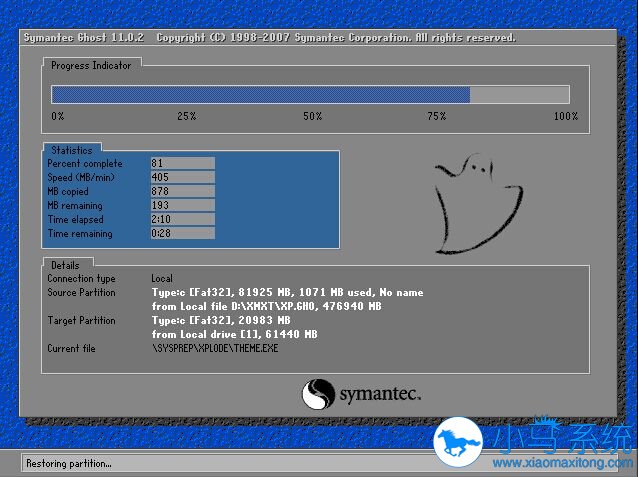638x477 pixels.
Task: Click the 'Current file' label
Action: (71, 348)
